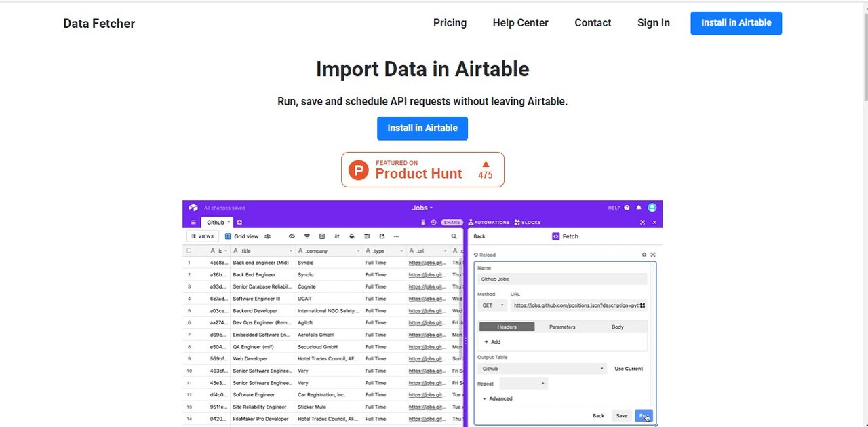
Task: Open the settings gear in the Fetch panel
Action: point(644,255)
